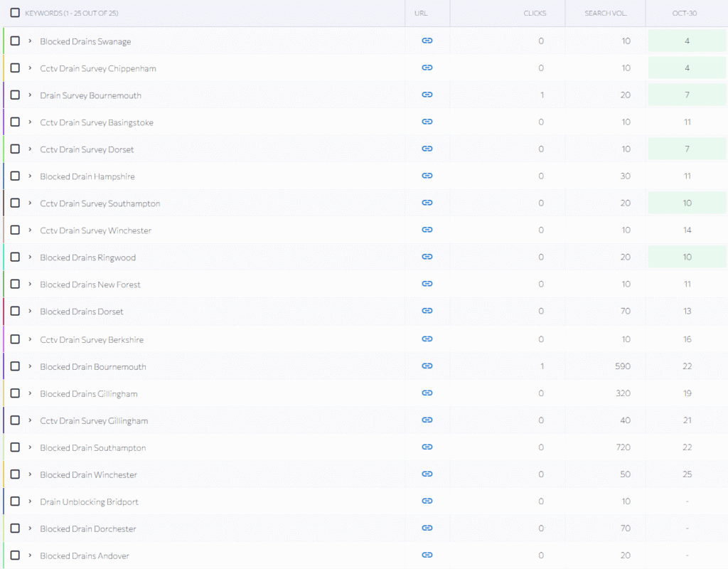Open URL link for Blocked Drains Dorset
This screenshot has width=728, height=569.
[x=427, y=311]
